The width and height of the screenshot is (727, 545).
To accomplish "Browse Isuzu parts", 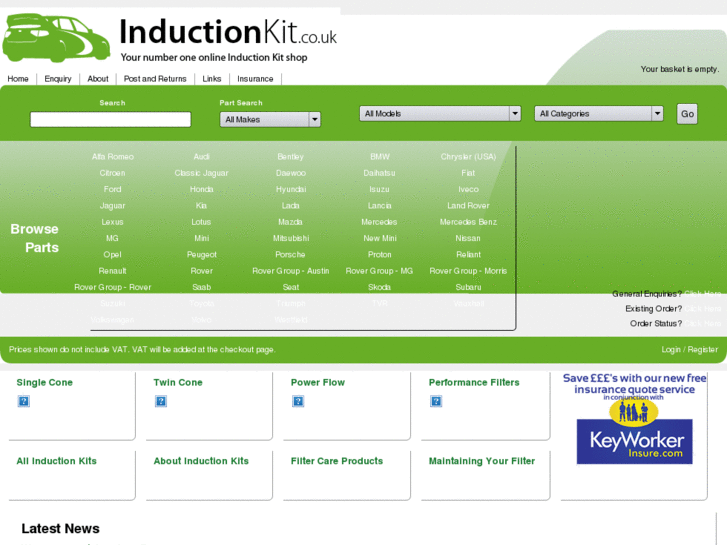I will point(379,189).
